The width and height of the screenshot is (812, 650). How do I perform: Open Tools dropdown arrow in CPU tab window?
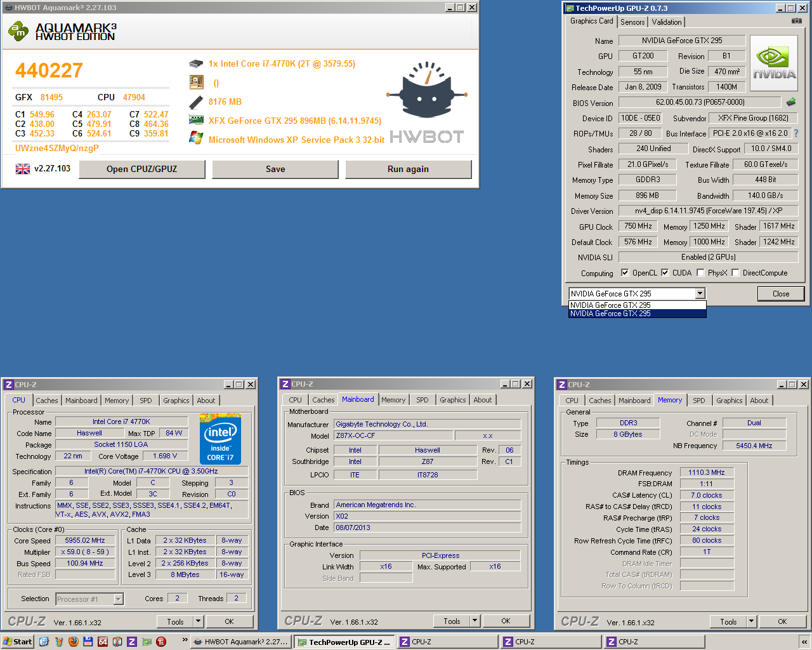pyautogui.click(x=198, y=621)
